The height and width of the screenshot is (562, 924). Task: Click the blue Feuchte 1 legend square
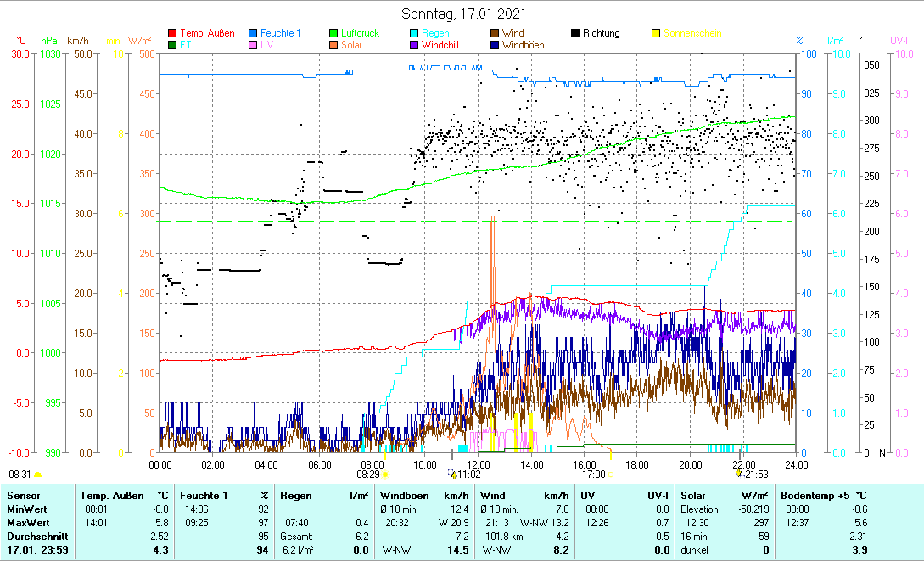[x=254, y=34]
